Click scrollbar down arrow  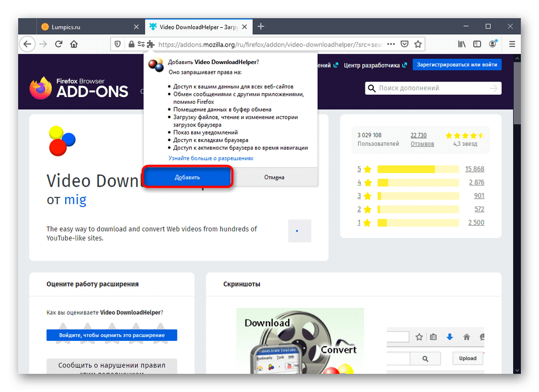517,370
